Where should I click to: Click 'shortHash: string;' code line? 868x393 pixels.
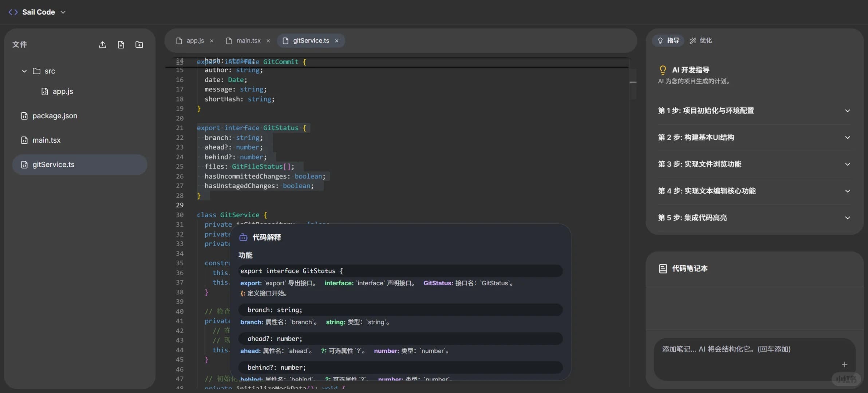pyautogui.click(x=240, y=99)
